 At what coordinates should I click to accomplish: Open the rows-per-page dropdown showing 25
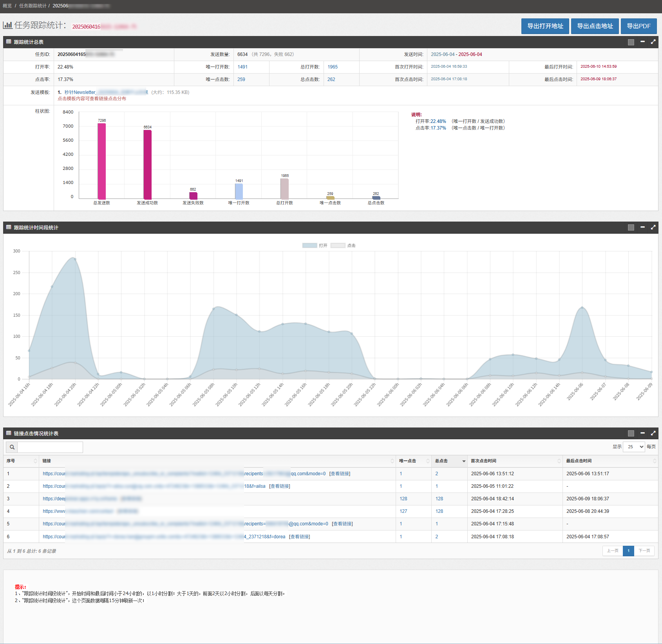tap(633, 447)
